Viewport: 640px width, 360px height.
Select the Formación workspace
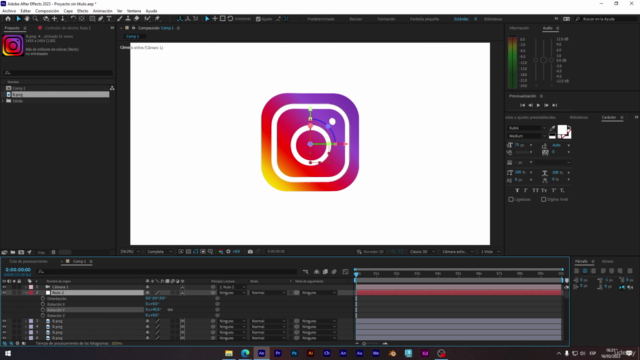pyautogui.click(x=386, y=19)
